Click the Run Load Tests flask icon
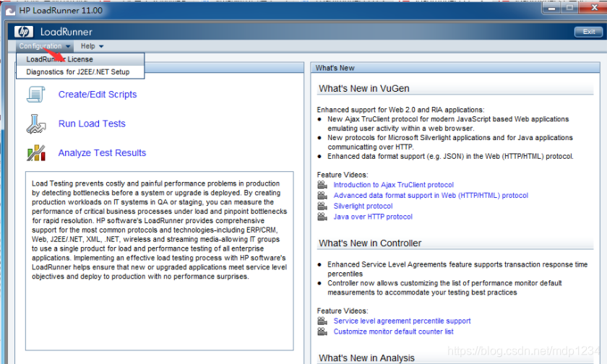 pyautogui.click(x=35, y=123)
